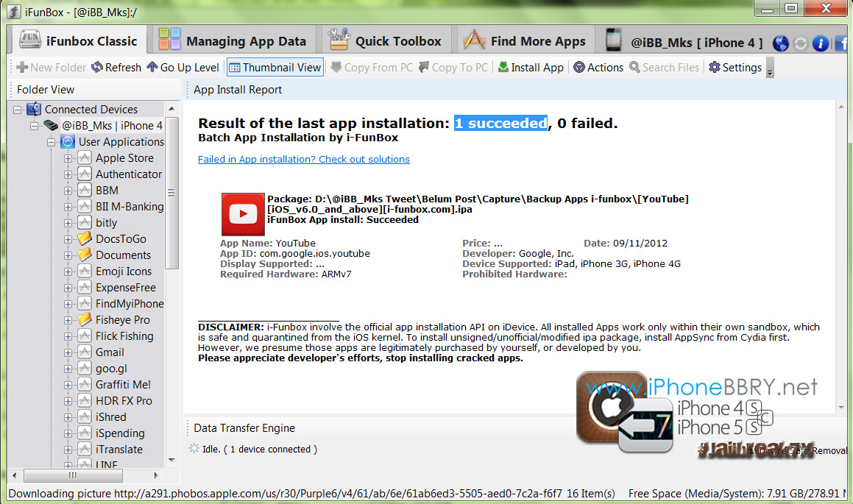The image size is (853, 504).
Task: Select iSpending in the tree
Action: pyautogui.click(x=120, y=433)
